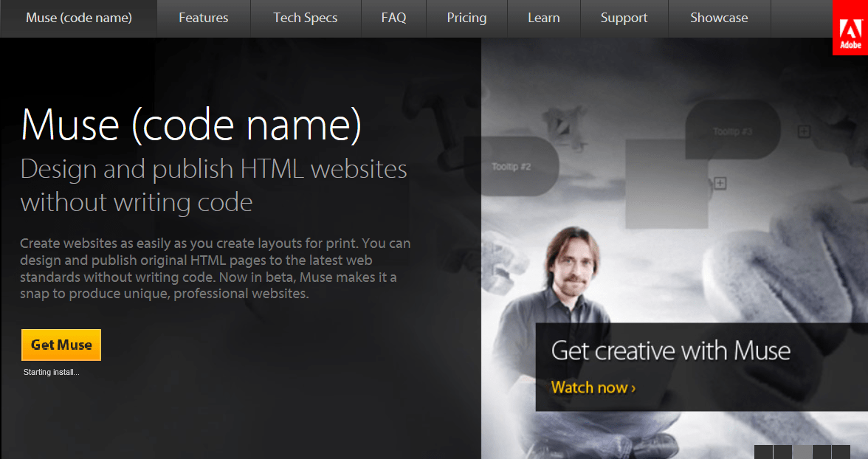Image resolution: width=868 pixels, height=459 pixels.
Task: Click the first carousel navigation dot
Action: click(763, 450)
